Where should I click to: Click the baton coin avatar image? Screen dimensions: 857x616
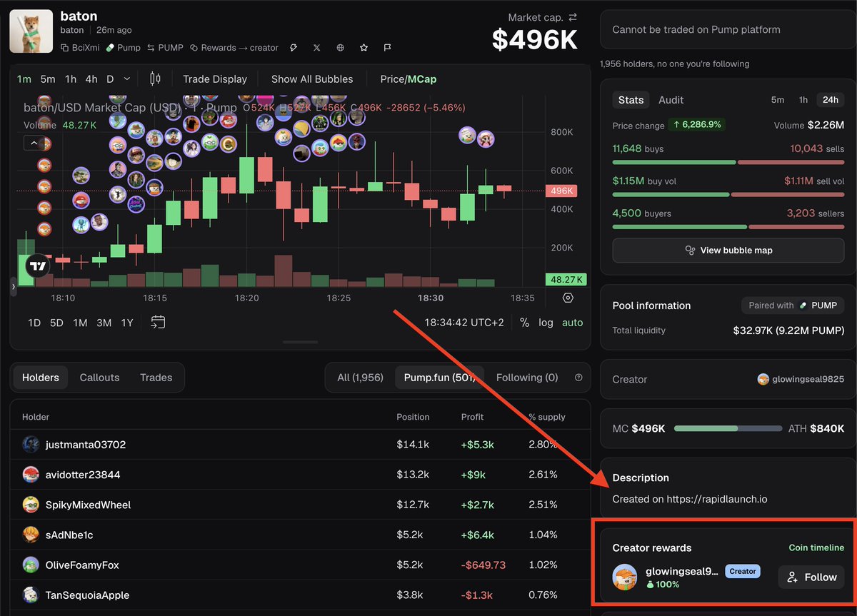[x=31, y=31]
